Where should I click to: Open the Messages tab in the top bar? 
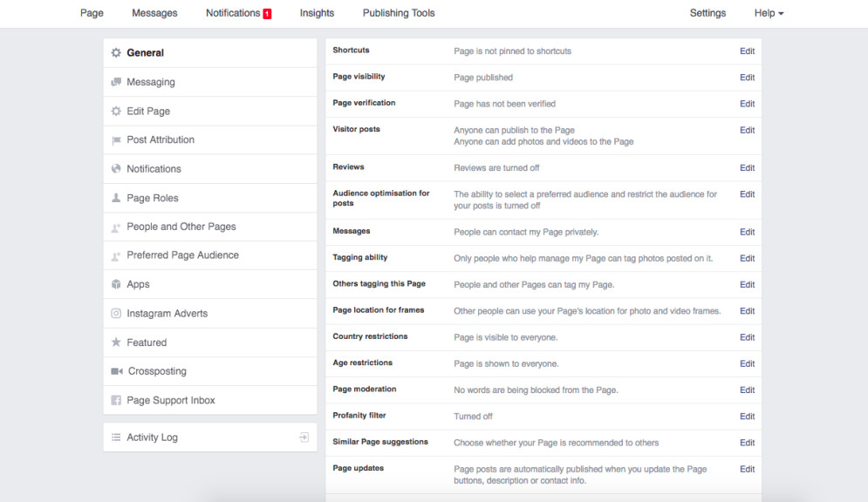click(154, 13)
